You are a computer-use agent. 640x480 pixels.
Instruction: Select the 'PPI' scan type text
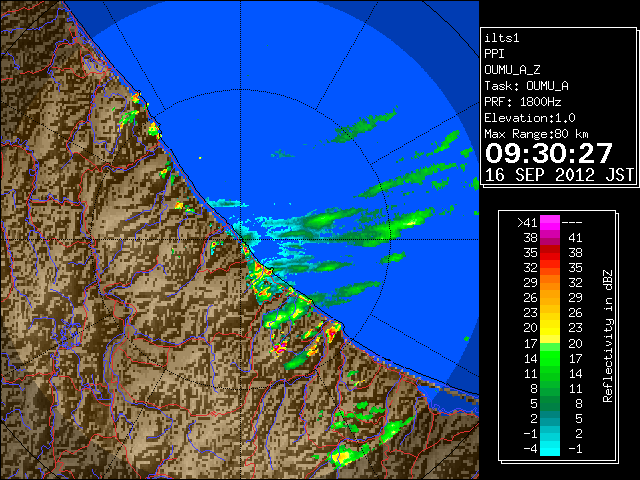click(494, 54)
